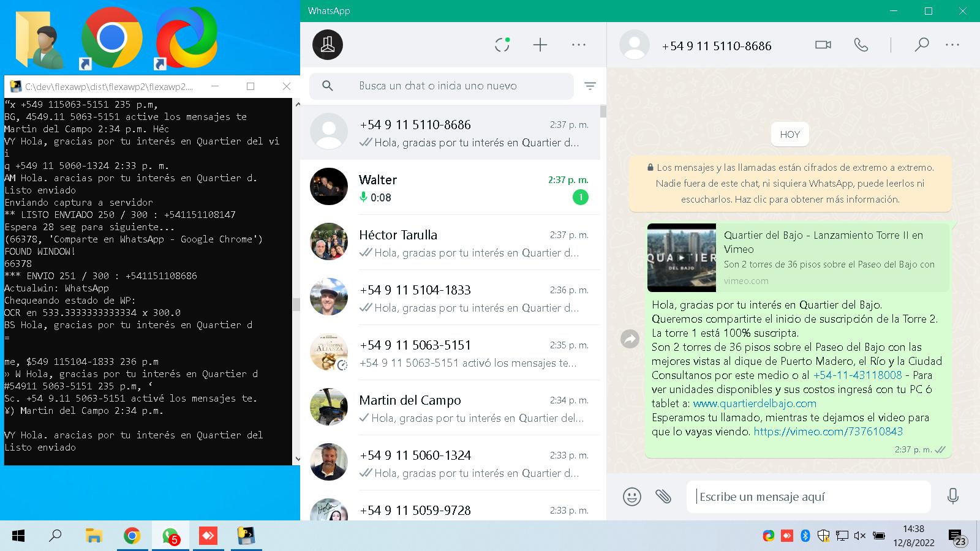Filter chats with the filter icon
980x551 pixels.
[590, 86]
